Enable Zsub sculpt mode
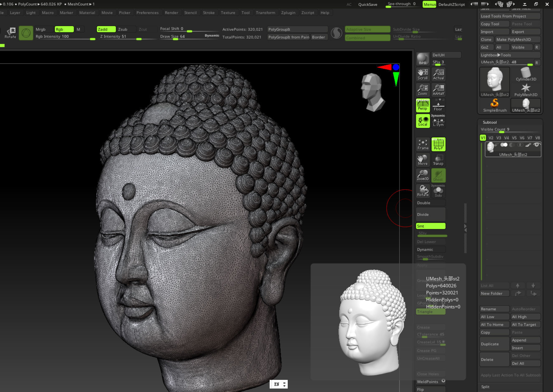This screenshot has width=553, height=392. point(126,29)
